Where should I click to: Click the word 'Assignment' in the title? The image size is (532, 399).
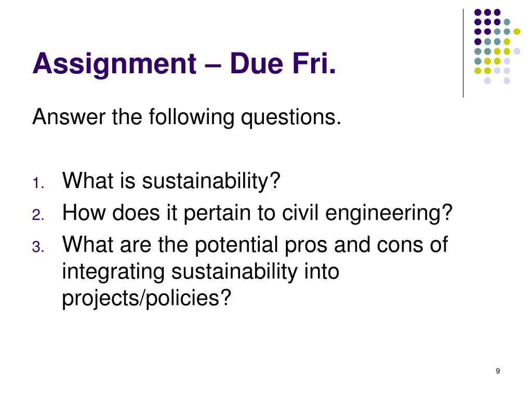(x=115, y=64)
